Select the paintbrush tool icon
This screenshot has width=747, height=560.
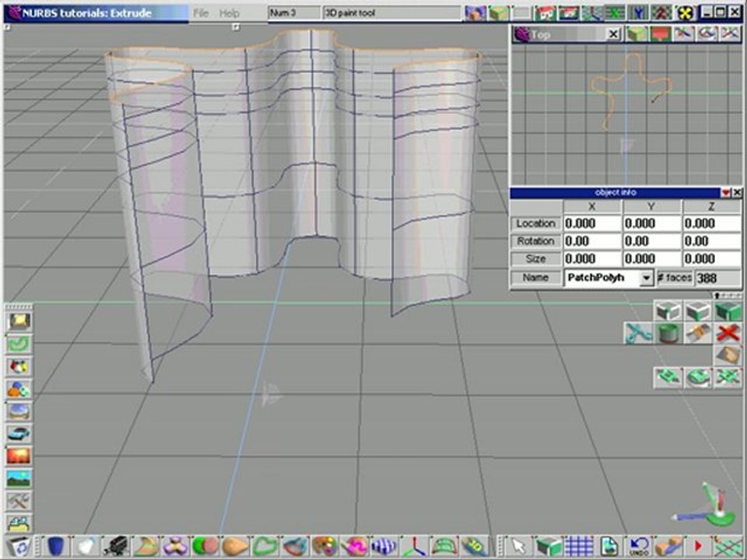tap(699, 333)
